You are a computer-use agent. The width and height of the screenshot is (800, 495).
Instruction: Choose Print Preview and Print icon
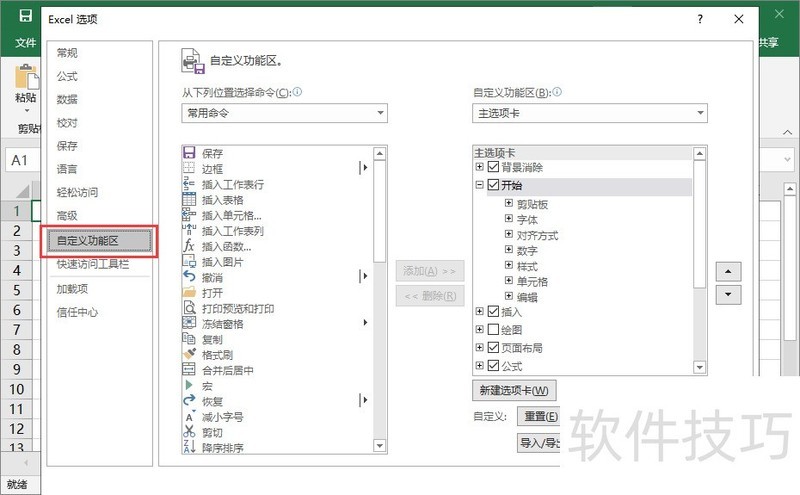(189, 308)
